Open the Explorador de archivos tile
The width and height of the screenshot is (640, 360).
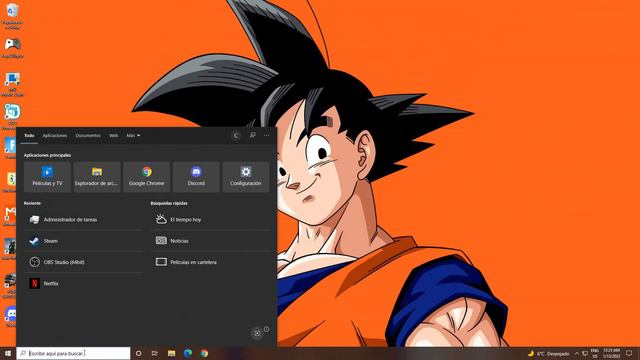tap(97, 177)
